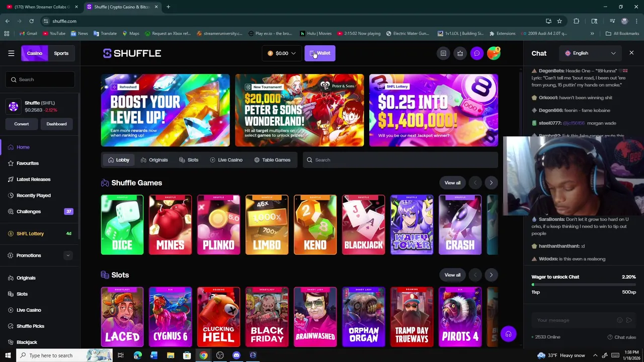Viewport: 644px width, 362px height.
Task: Toggle the chat bubble icon
Action: (477, 53)
